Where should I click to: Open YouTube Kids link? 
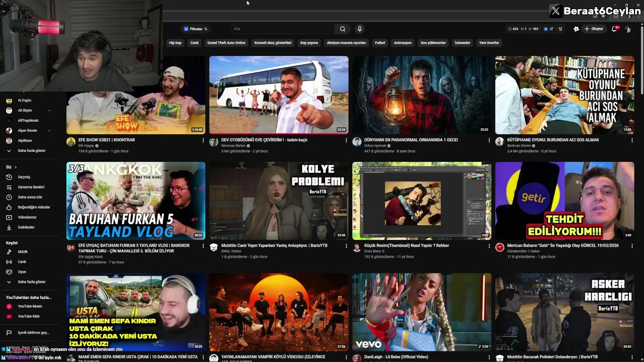(x=29, y=316)
